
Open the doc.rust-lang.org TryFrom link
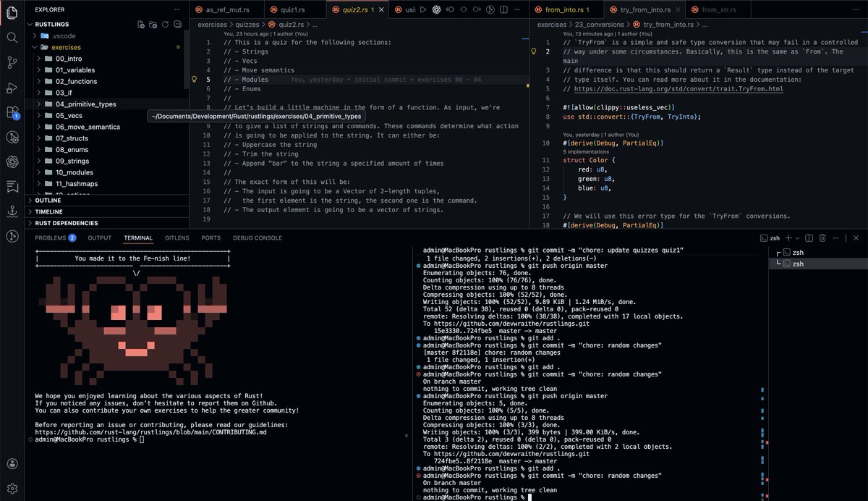click(678, 88)
